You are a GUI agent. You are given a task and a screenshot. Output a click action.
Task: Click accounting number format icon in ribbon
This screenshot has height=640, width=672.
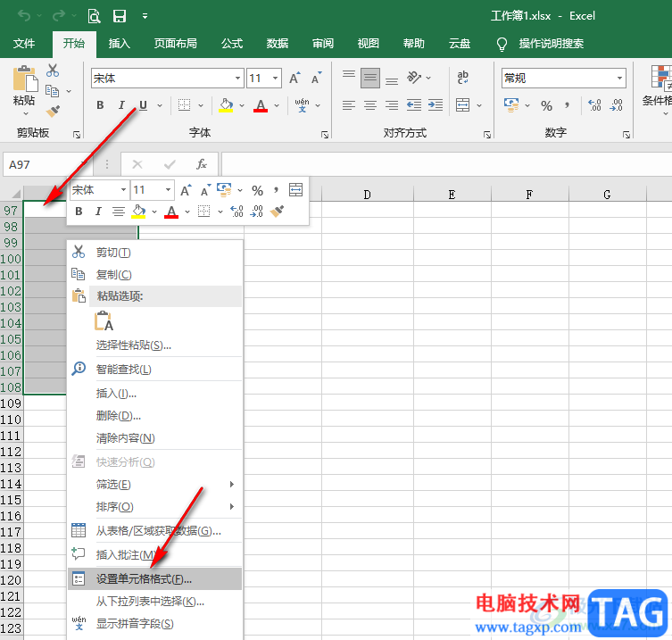point(511,105)
